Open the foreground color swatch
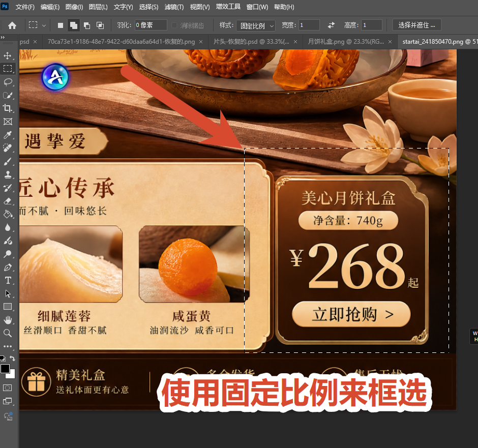The width and height of the screenshot is (478, 448). coord(5,369)
